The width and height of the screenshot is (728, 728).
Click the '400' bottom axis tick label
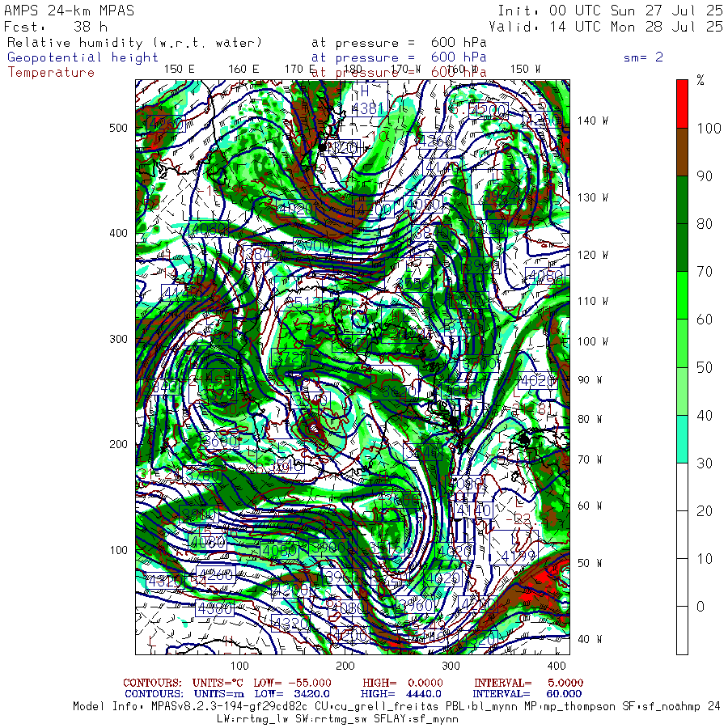557,666
